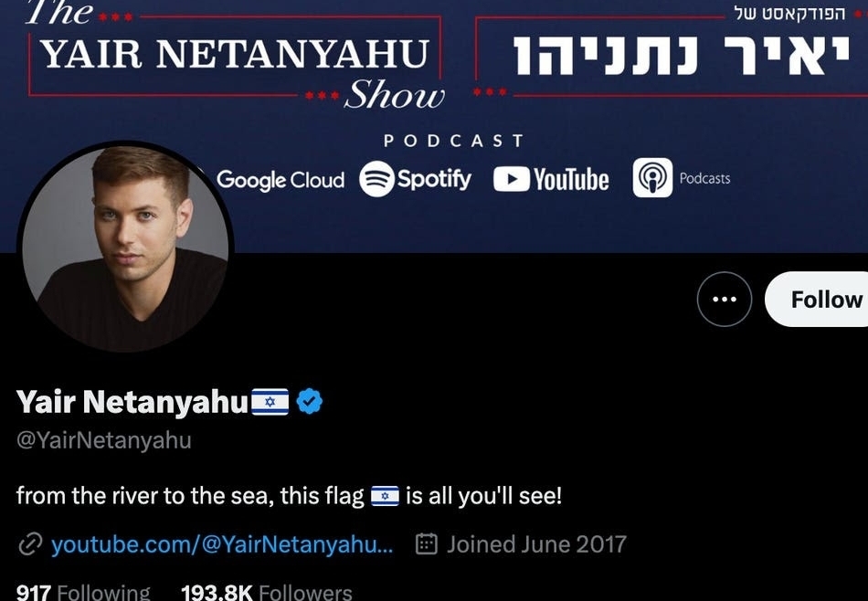Click the calendar icon beside Joined date
868x601 pixels.
click(427, 544)
